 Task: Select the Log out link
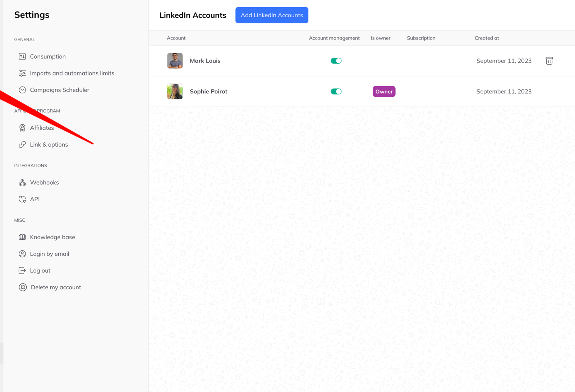tap(40, 271)
